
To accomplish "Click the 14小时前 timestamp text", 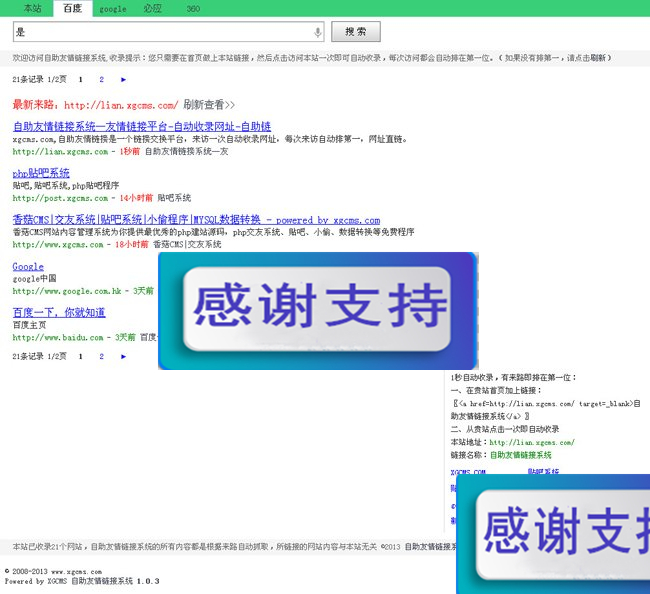I will (136, 198).
